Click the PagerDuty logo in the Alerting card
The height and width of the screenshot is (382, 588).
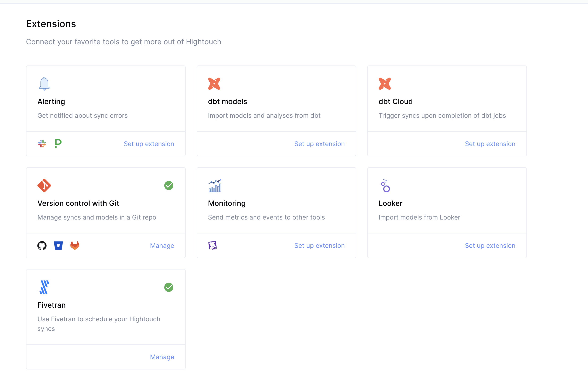pos(58,144)
